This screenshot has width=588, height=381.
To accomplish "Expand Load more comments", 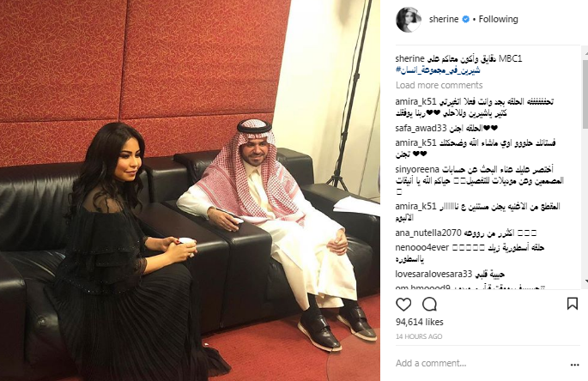I will click(439, 85).
